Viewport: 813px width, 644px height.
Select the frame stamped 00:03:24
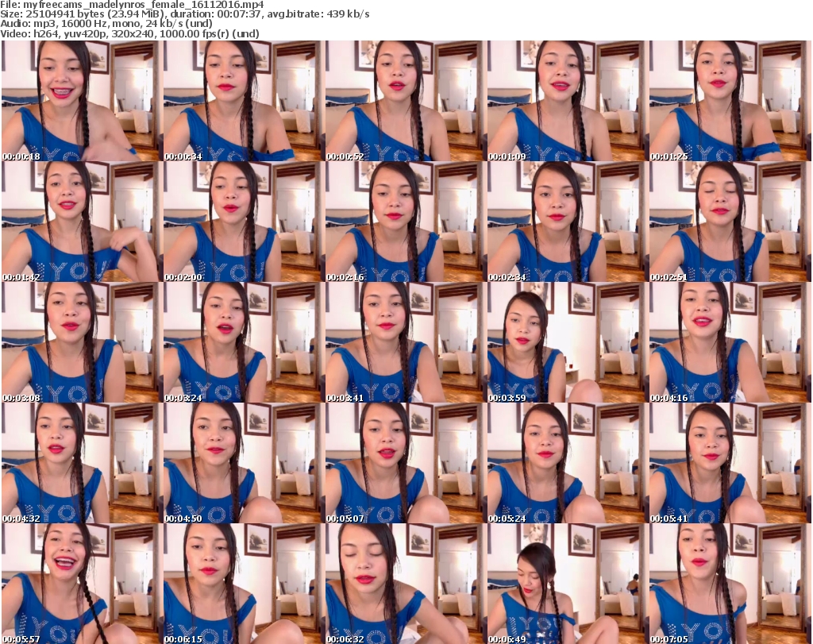243,342
